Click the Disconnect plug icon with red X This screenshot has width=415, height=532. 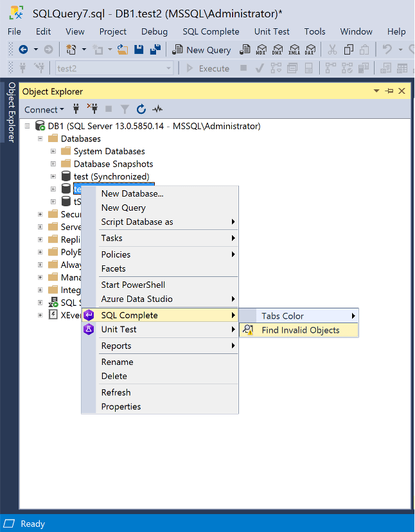pyautogui.click(x=92, y=109)
